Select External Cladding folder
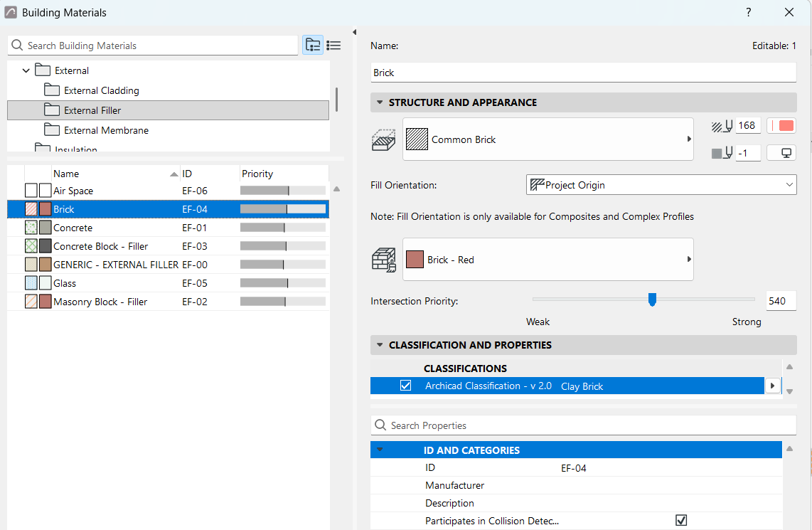812x530 pixels. 102,90
